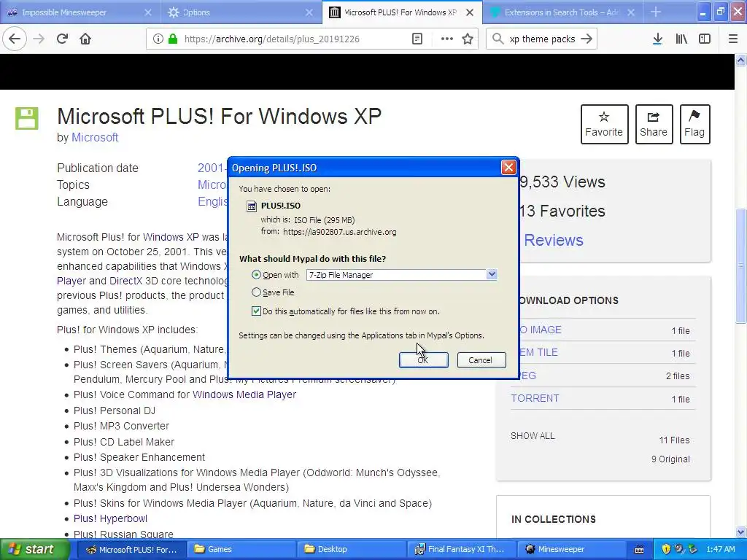Viewport: 747px width, 560px height.
Task: Close the Options tab
Action: (x=309, y=12)
